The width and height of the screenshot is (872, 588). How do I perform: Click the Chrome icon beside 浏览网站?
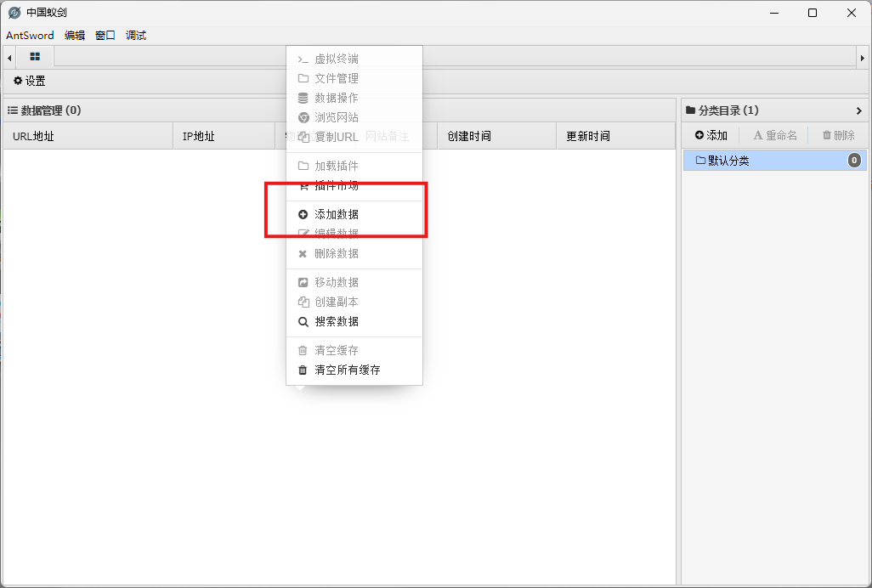pos(303,117)
